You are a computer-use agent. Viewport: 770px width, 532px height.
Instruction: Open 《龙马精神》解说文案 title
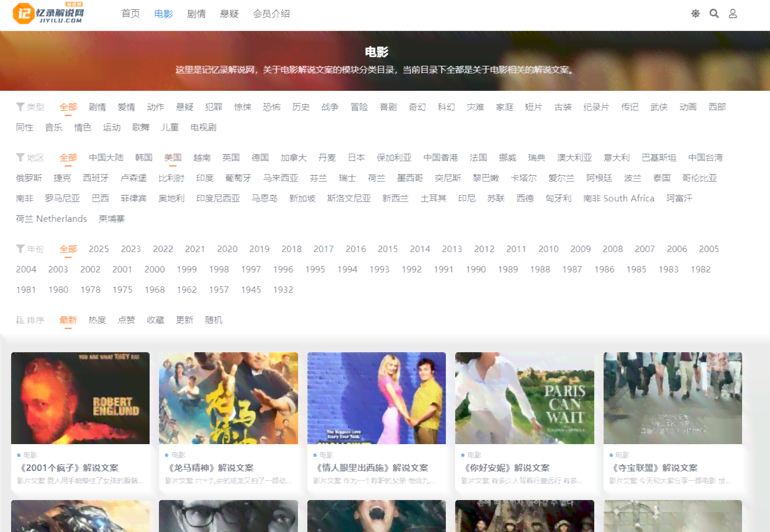point(211,468)
